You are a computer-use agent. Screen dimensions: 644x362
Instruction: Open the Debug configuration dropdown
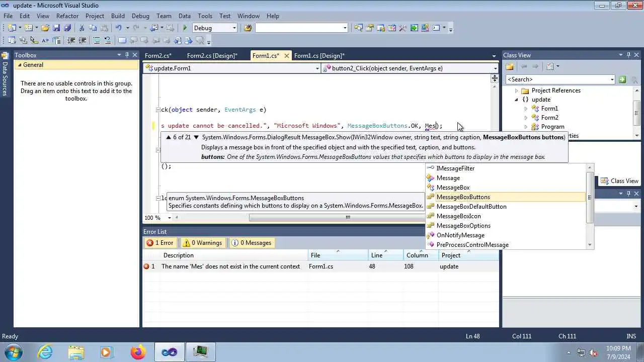[x=234, y=28]
